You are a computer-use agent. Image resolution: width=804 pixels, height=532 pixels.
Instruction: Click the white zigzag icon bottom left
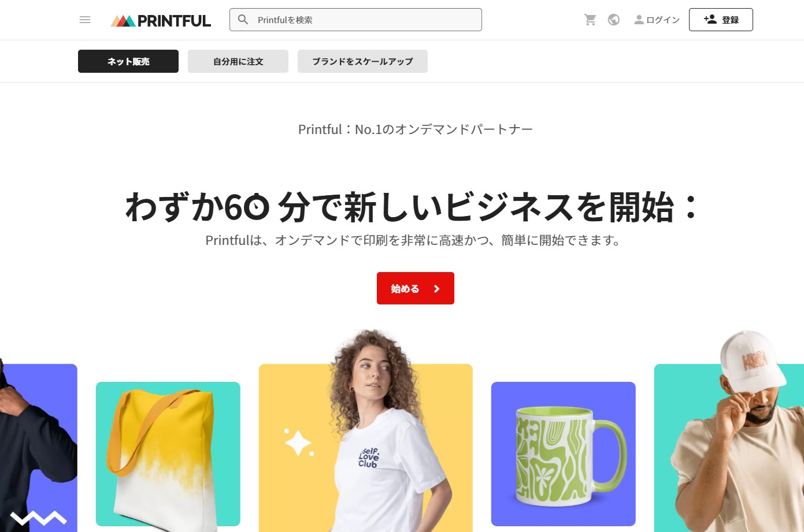(x=39, y=518)
